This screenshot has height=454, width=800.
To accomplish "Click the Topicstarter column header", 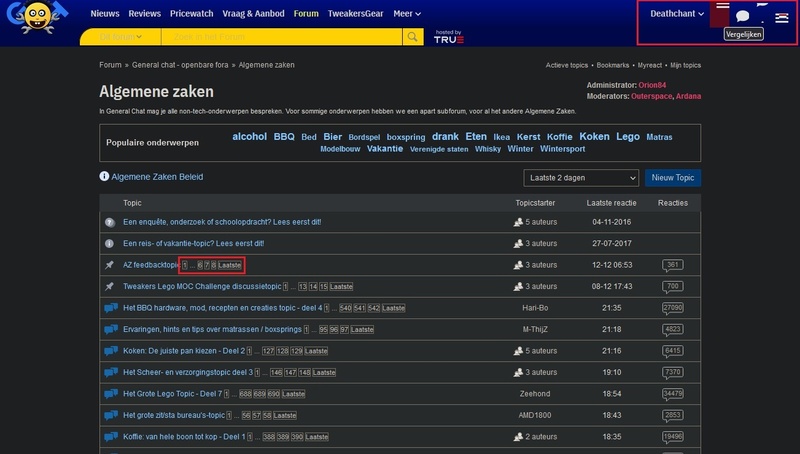I will (x=535, y=203).
